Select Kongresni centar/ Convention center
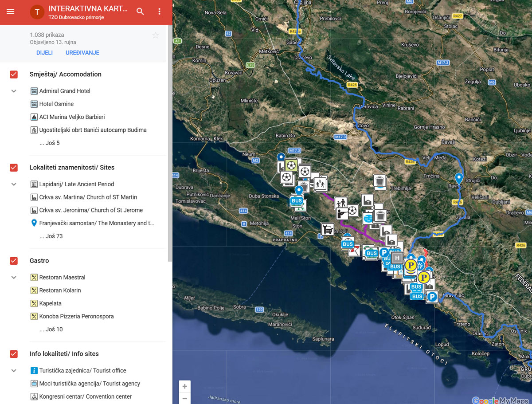 point(85,396)
